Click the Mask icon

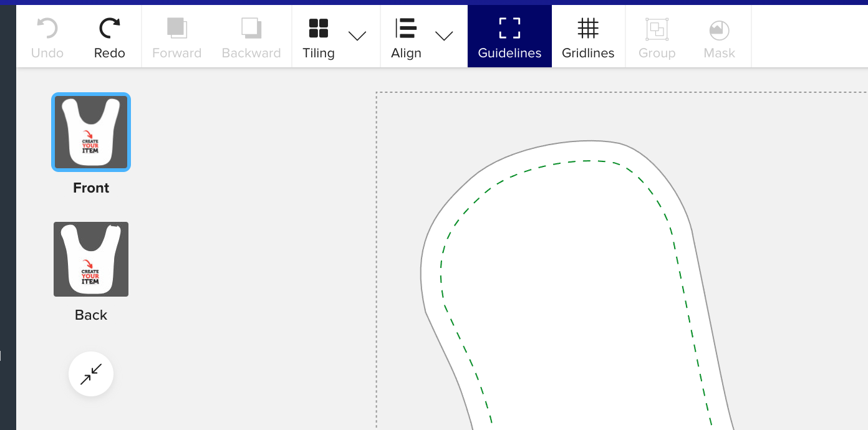tap(719, 29)
